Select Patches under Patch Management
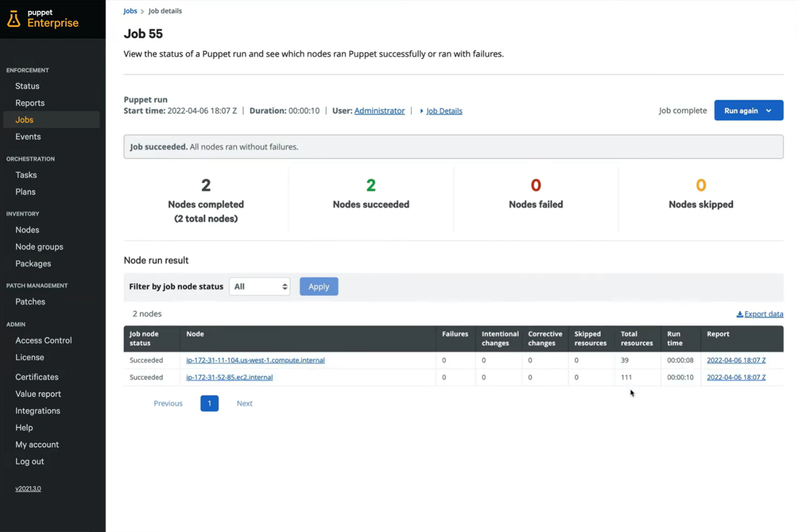 point(30,301)
